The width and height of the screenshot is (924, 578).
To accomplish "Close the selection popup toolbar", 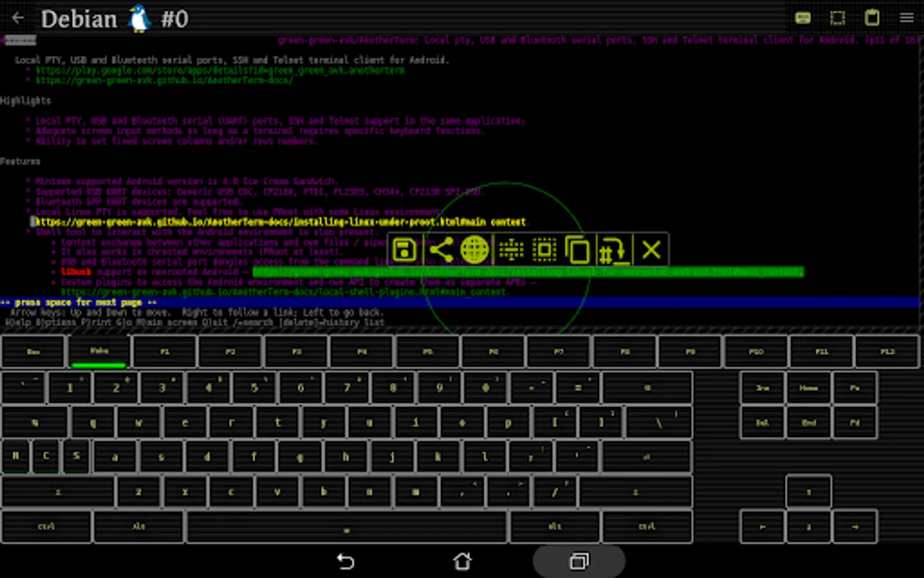I will point(651,250).
